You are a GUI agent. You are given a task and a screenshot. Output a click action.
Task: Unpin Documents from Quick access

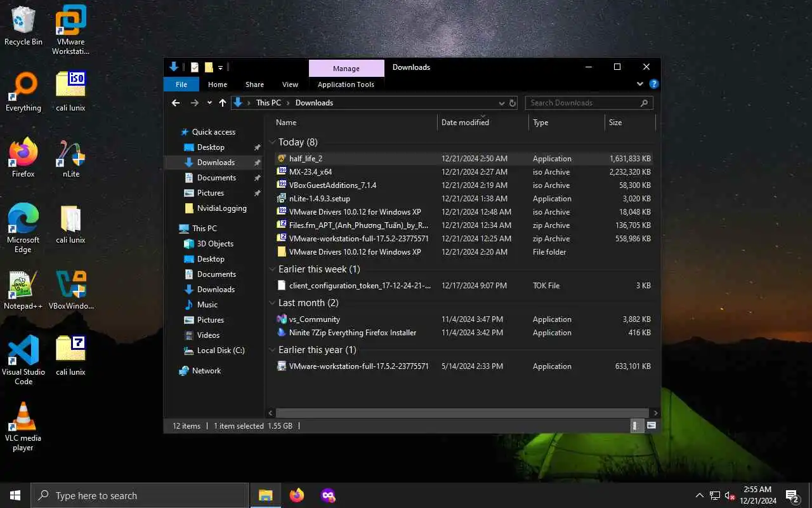[x=257, y=178]
